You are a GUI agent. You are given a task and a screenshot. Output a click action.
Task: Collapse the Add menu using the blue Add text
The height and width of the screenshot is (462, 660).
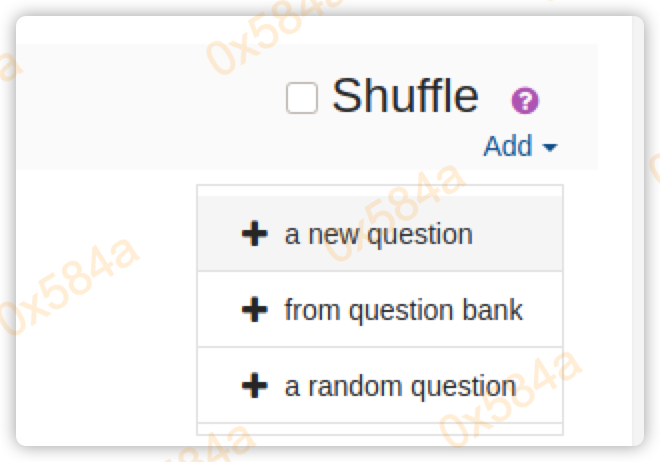click(508, 146)
